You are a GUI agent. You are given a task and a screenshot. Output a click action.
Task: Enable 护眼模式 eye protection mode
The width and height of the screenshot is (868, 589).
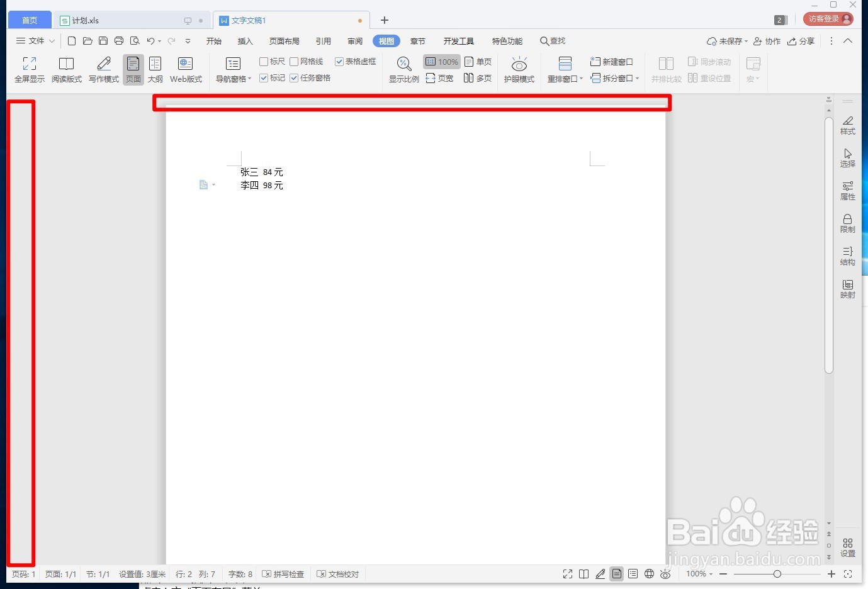[x=518, y=69]
